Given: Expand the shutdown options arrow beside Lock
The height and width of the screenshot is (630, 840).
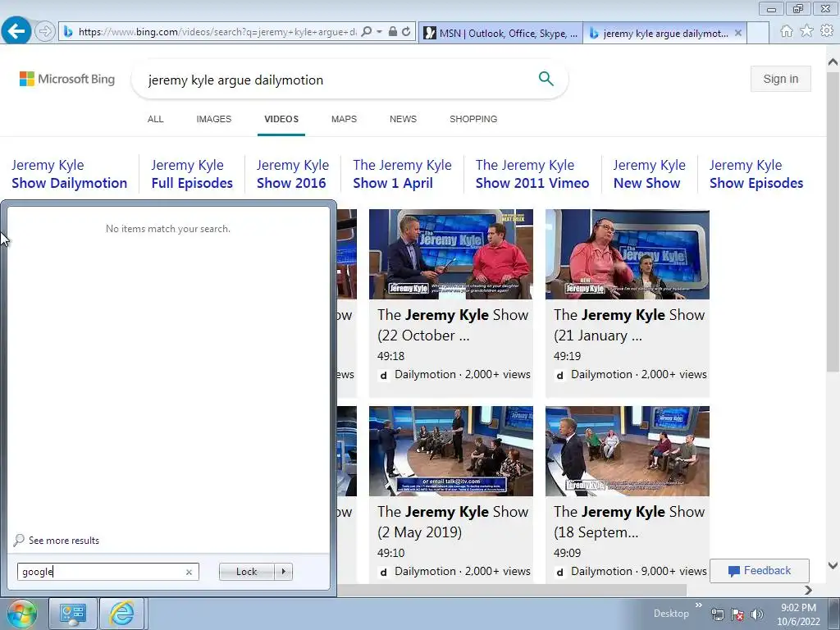Looking at the screenshot, I should pyautogui.click(x=283, y=572).
